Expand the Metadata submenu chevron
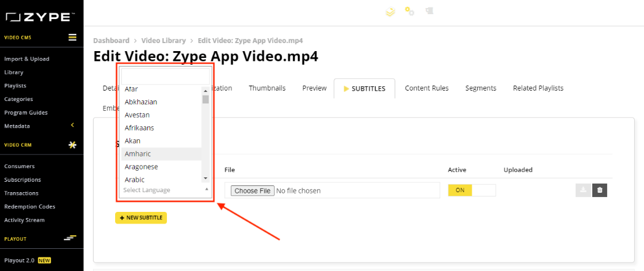The width and height of the screenshot is (644, 271). 72,125
